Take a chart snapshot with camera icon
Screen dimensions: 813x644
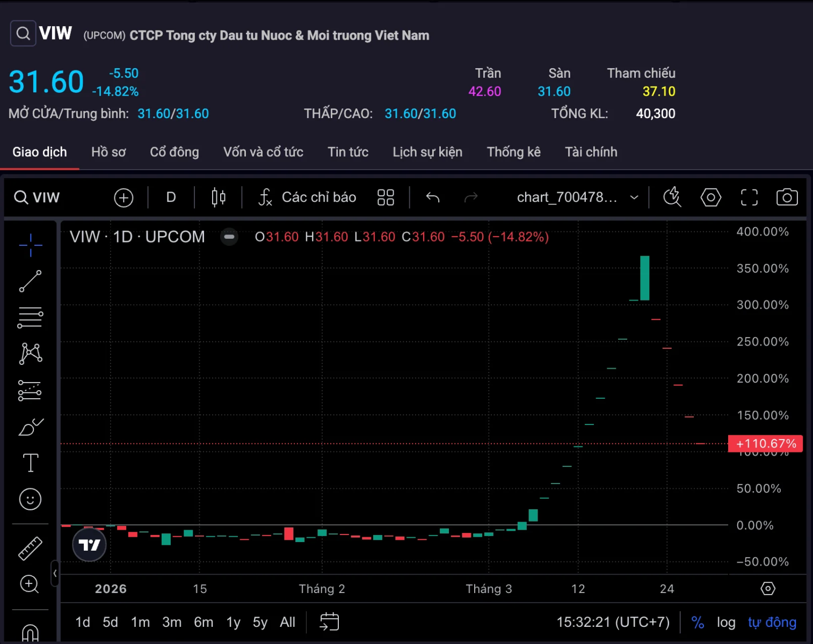tap(787, 197)
